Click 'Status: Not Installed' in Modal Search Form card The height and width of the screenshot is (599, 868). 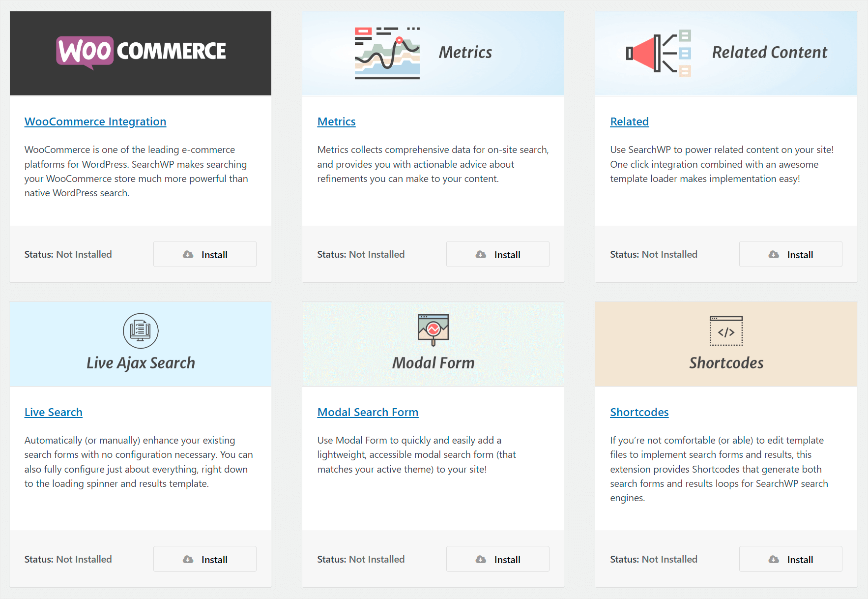click(361, 559)
